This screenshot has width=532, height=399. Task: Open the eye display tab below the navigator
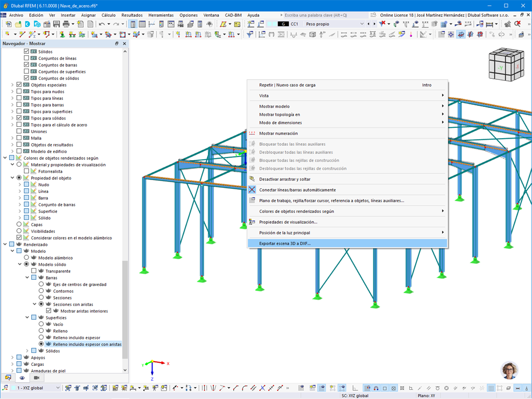(x=21, y=378)
